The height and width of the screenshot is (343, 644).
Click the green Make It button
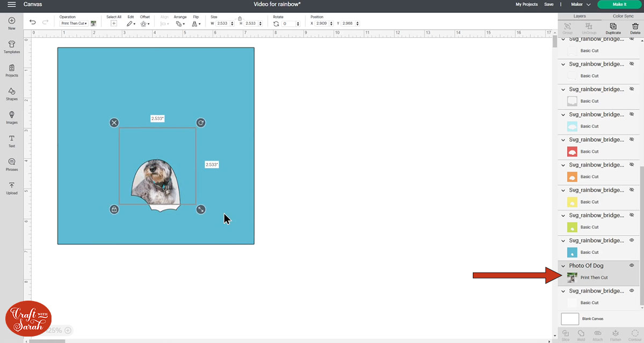click(x=619, y=4)
